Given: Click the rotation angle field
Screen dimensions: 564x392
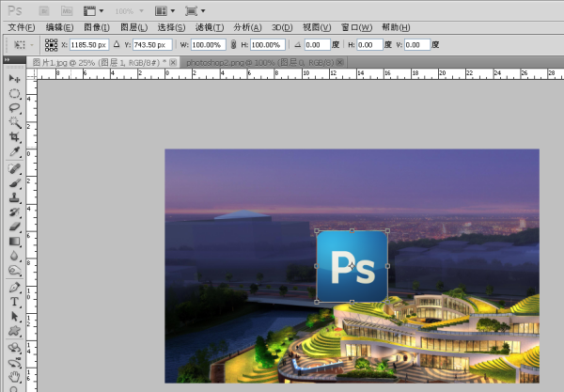Looking at the screenshot, I should (318, 45).
